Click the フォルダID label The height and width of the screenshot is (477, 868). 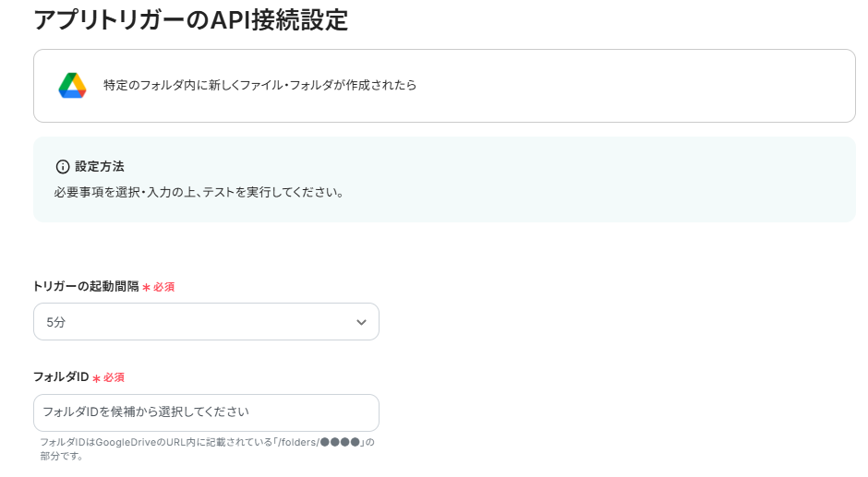pos(61,376)
